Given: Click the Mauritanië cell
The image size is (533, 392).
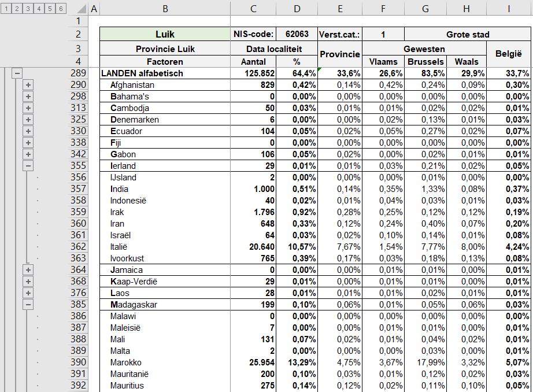Looking at the screenshot, I should click(165, 374).
